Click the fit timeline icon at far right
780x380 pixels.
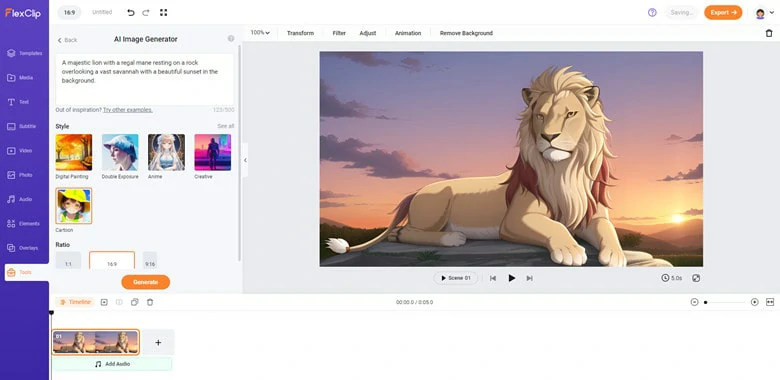770,302
